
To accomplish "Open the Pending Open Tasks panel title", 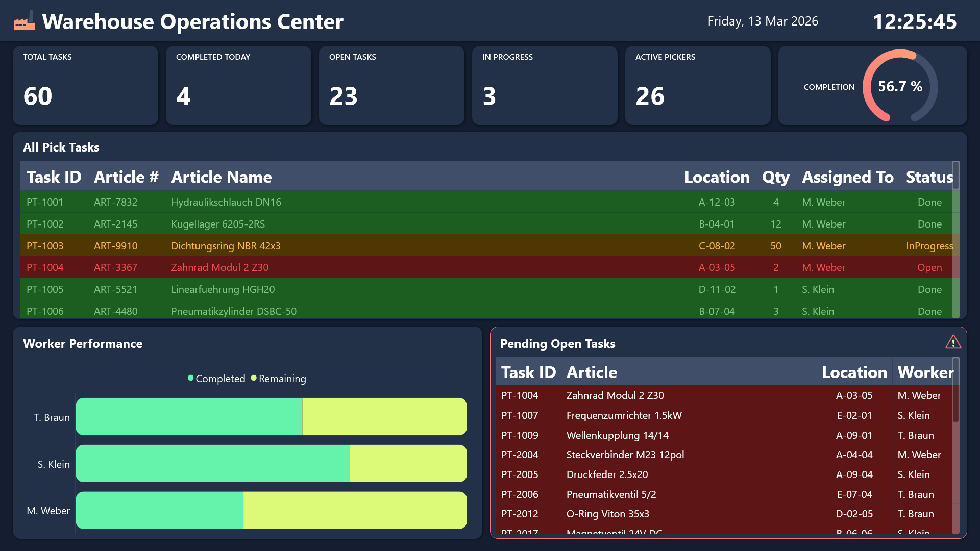I will (x=557, y=344).
